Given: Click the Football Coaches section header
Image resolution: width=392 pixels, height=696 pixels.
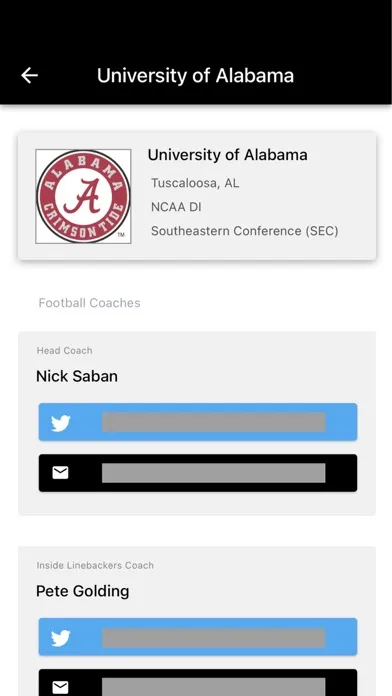Looking at the screenshot, I should pyautogui.click(x=90, y=303).
